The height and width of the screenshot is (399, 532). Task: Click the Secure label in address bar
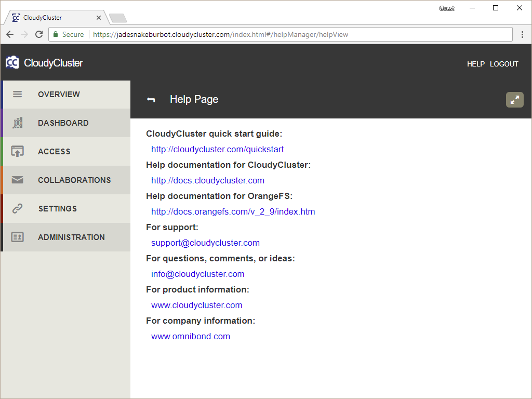(73, 34)
